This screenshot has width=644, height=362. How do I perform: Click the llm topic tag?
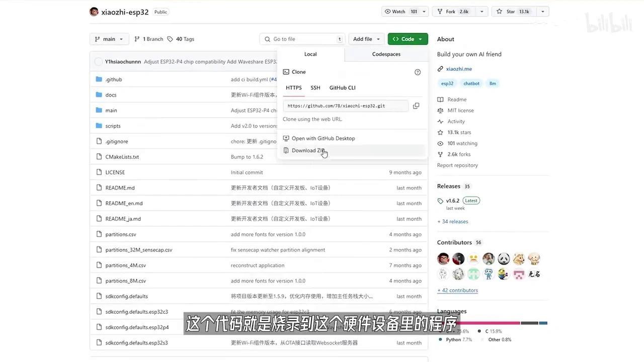pyautogui.click(x=493, y=83)
